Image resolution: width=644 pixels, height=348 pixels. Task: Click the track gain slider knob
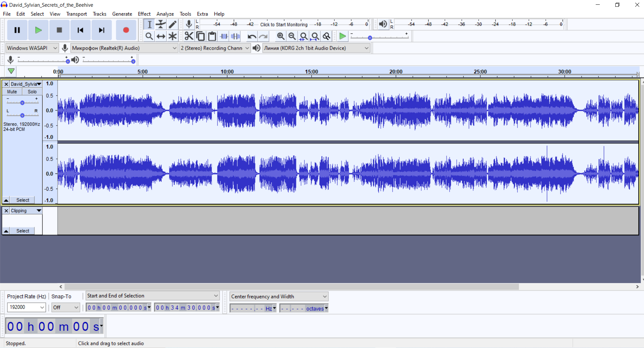[x=22, y=103]
